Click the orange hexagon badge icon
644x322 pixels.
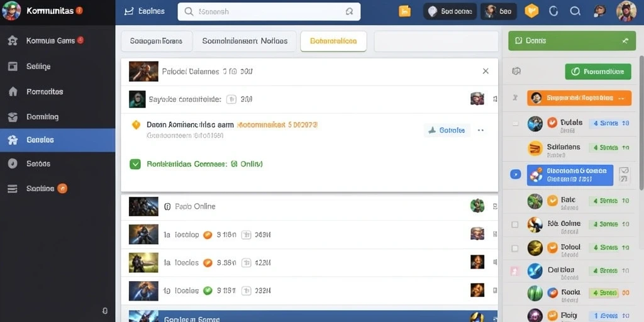pyautogui.click(x=531, y=11)
